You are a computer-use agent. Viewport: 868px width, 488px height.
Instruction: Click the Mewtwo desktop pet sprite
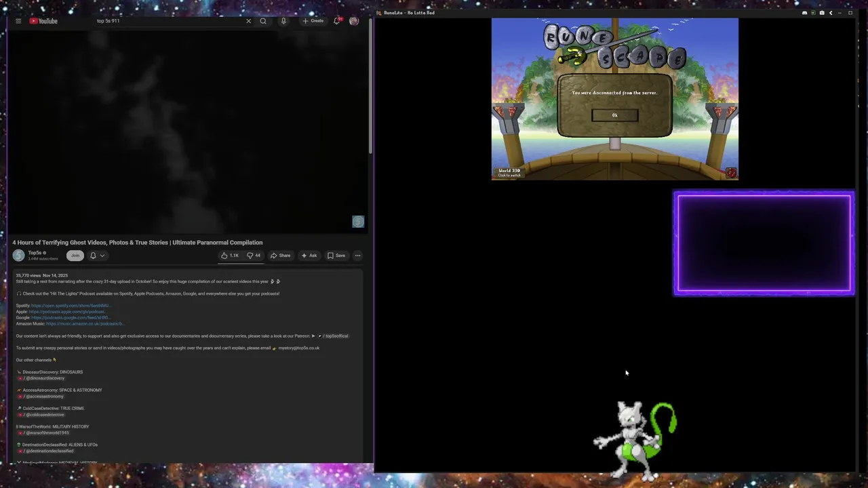(635, 441)
